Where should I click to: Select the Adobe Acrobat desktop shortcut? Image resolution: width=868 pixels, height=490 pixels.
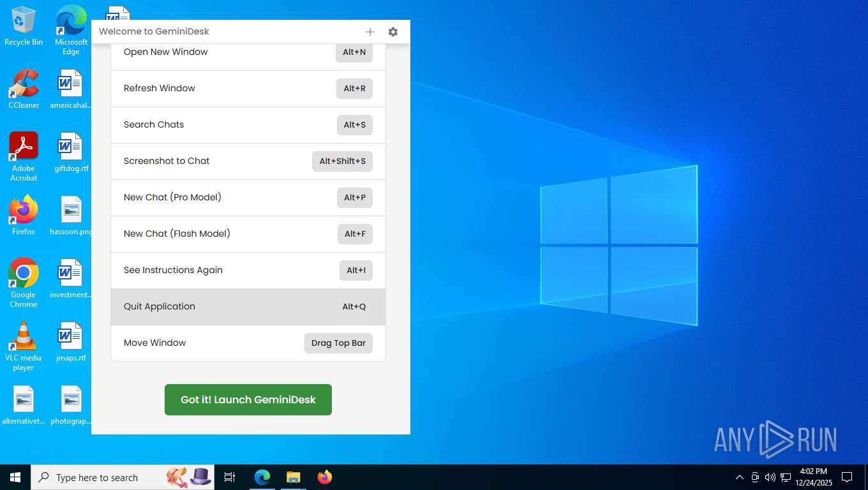[x=24, y=157]
